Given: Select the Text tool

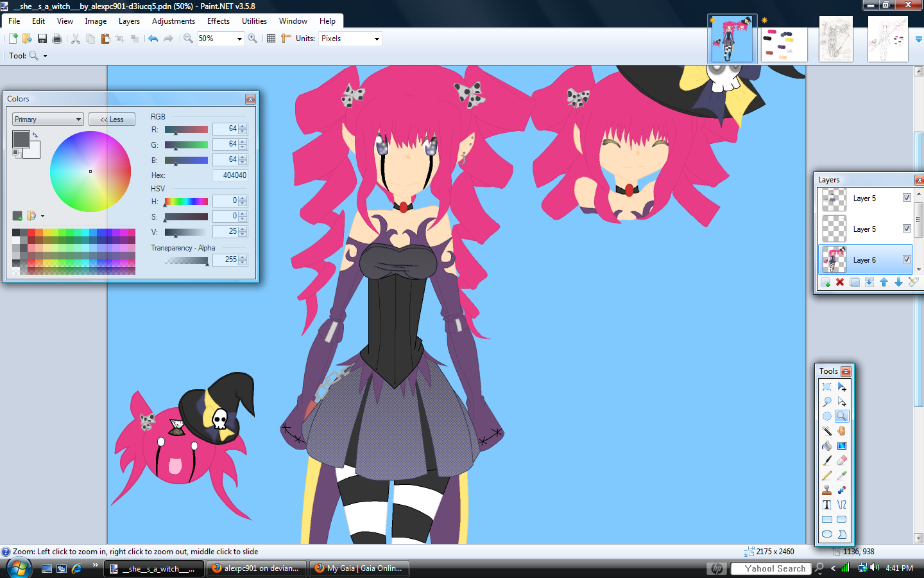Looking at the screenshot, I should [826, 505].
